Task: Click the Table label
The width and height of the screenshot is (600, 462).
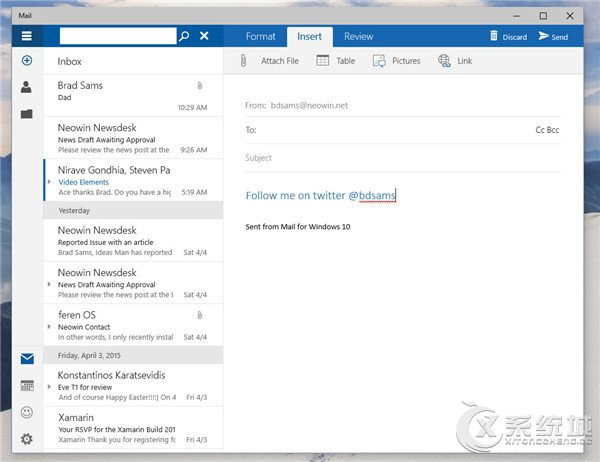Action: click(x=346, y=61)
